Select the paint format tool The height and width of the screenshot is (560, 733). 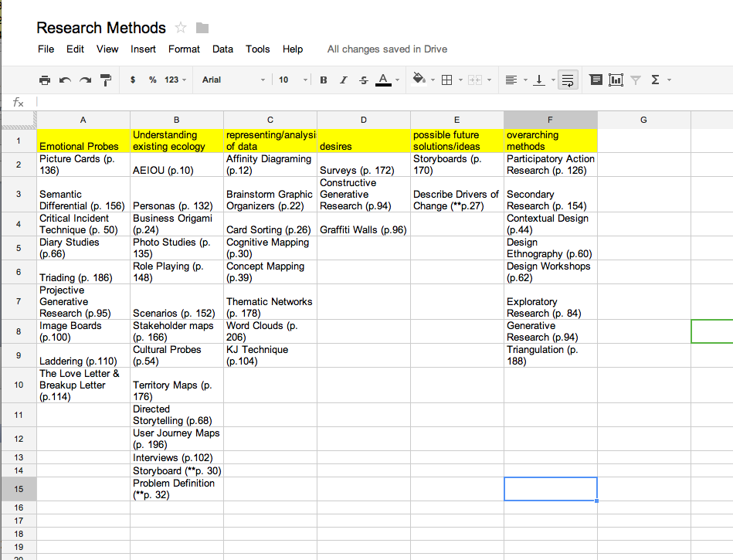(106, 80)
